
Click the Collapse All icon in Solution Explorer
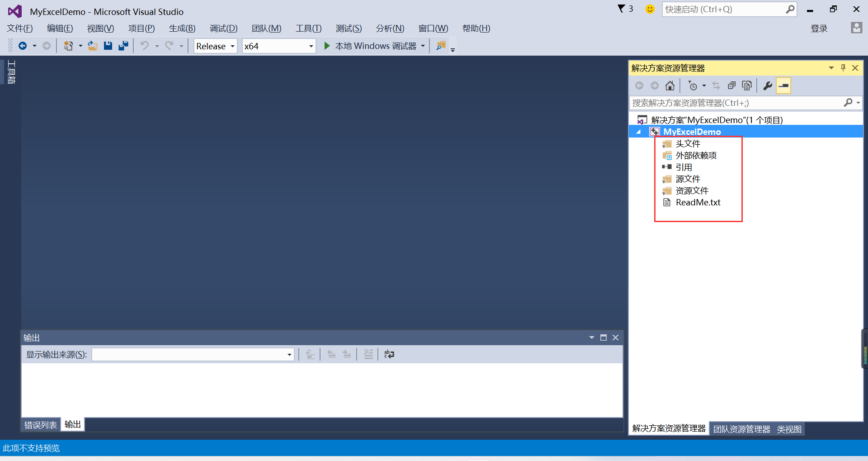tap(731, 86)
